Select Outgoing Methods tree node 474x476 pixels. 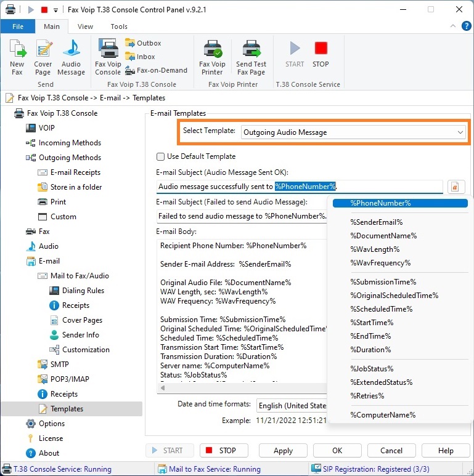click(x=63, y=158)
